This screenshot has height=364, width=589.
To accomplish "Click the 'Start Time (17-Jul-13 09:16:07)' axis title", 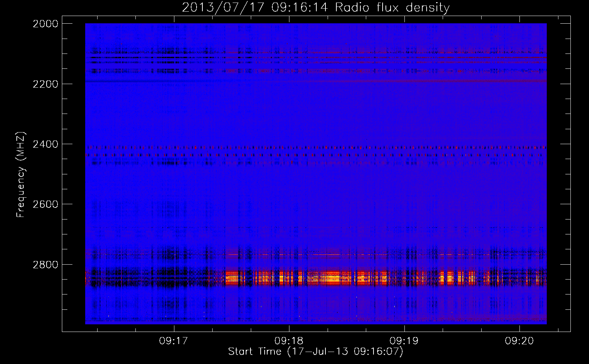I will pyautogui.click(x=316, y=352).
